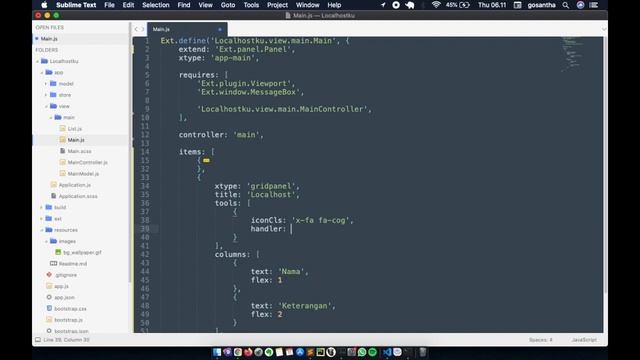Open bootstrap.js in the sidebar
The width and height of the screenshot is (640, 360).
[68, 320]
